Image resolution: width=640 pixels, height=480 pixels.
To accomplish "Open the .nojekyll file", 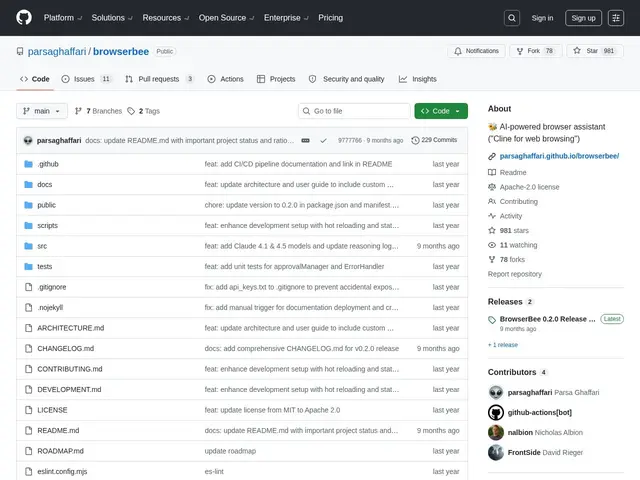I will pos(50,307).
